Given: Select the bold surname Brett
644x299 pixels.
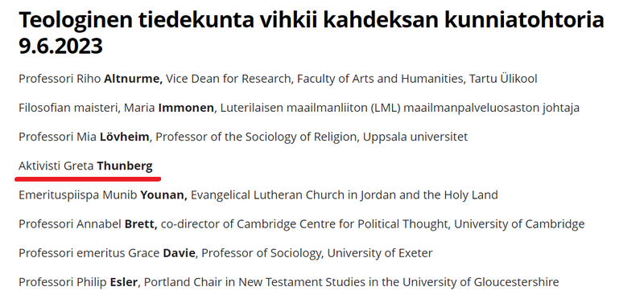Looking at the screenshot, I should (141, 224).
